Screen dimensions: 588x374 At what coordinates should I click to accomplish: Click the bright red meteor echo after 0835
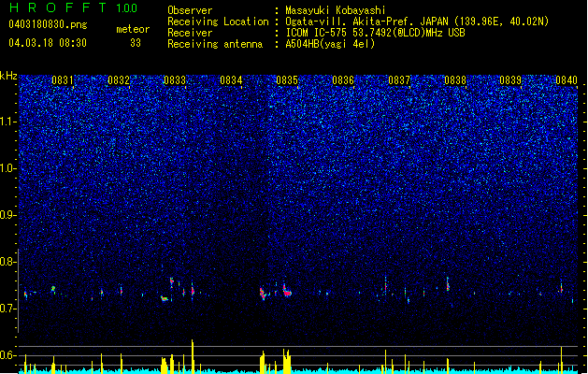(287, 292)
